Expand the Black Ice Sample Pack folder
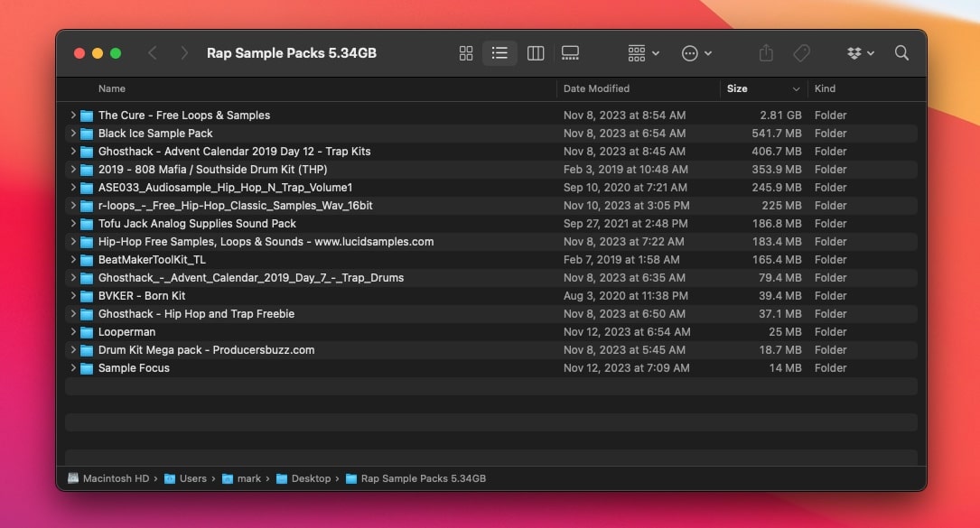Viewport: 980px width, 528px height. coord(73,134)
